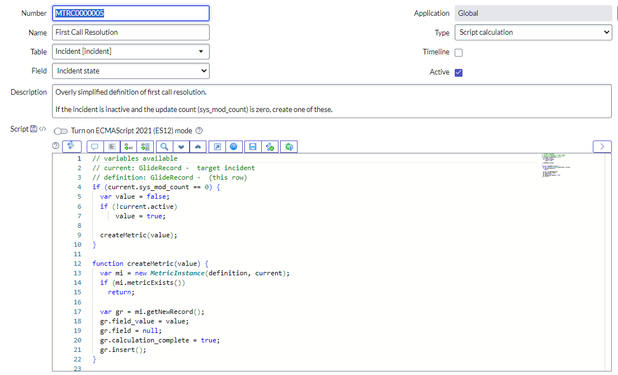Click help icon beside ES12 mode label

(199, 131)
